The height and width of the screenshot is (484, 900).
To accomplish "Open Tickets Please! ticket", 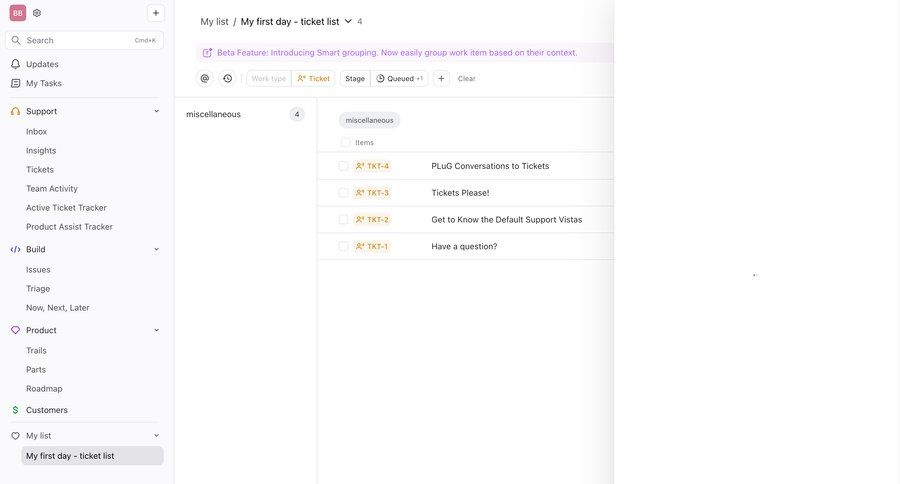I will click(x=460, y=193).
